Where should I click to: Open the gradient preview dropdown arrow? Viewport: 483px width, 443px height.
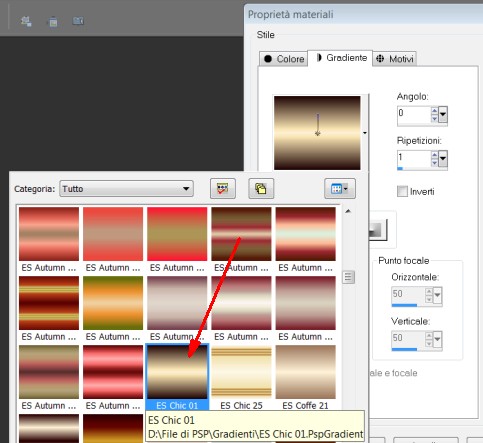(x=365, y=133)
